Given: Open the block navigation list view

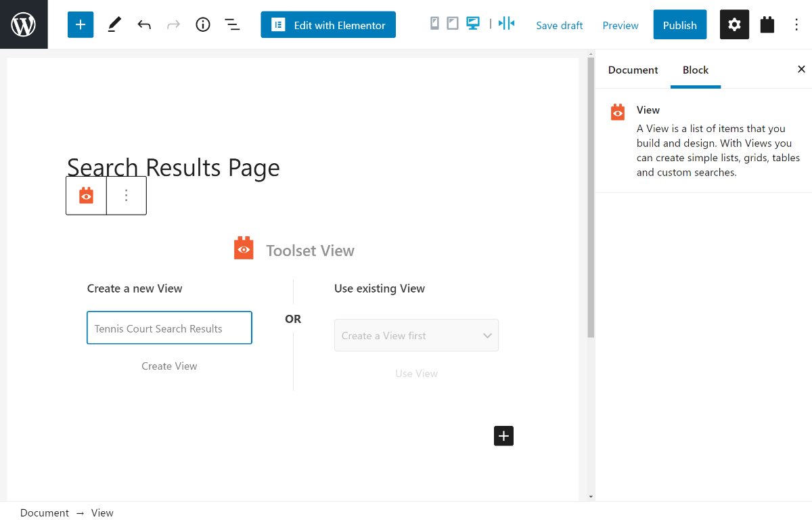Looking at the screenshot, I should tap(232, 25).
